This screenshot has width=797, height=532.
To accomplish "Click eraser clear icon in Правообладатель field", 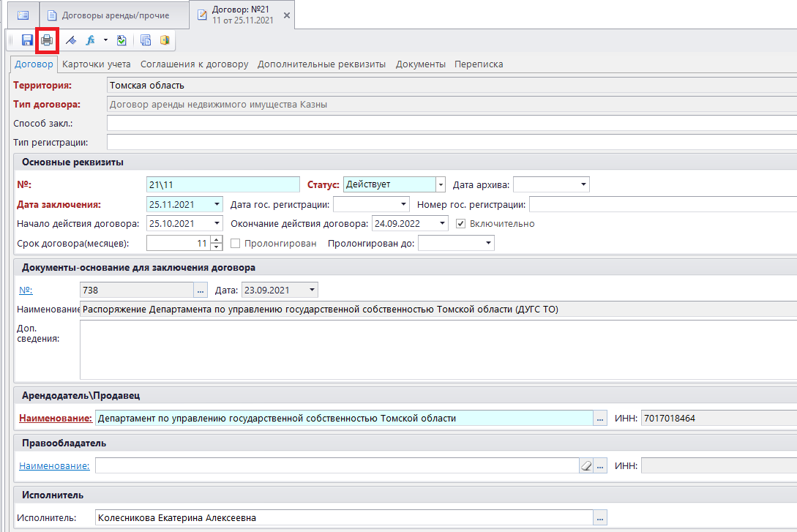I will (586, 465).
